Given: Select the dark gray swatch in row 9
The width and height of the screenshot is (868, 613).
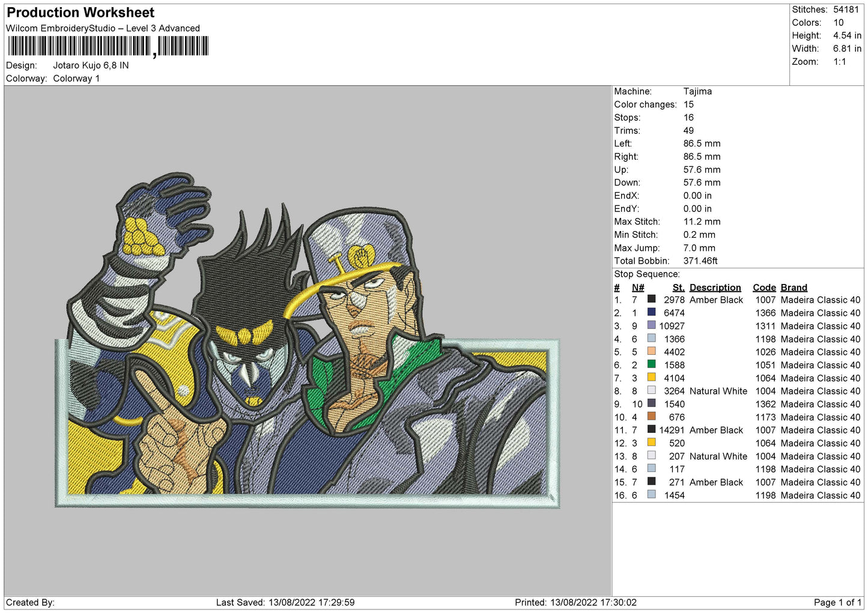Looking at the screenshot, I should (651, 403).
